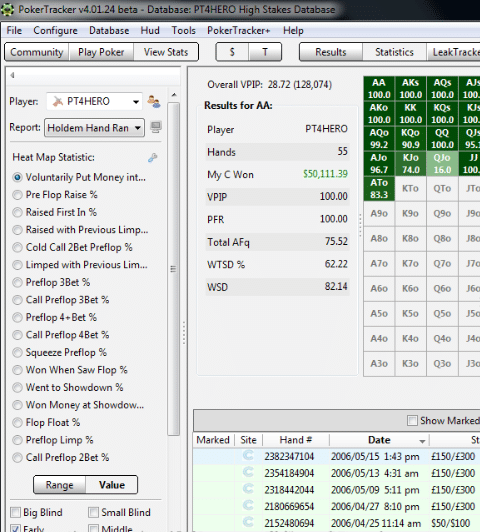
Task: Open the Statistics tab
Action: (394, 52)
